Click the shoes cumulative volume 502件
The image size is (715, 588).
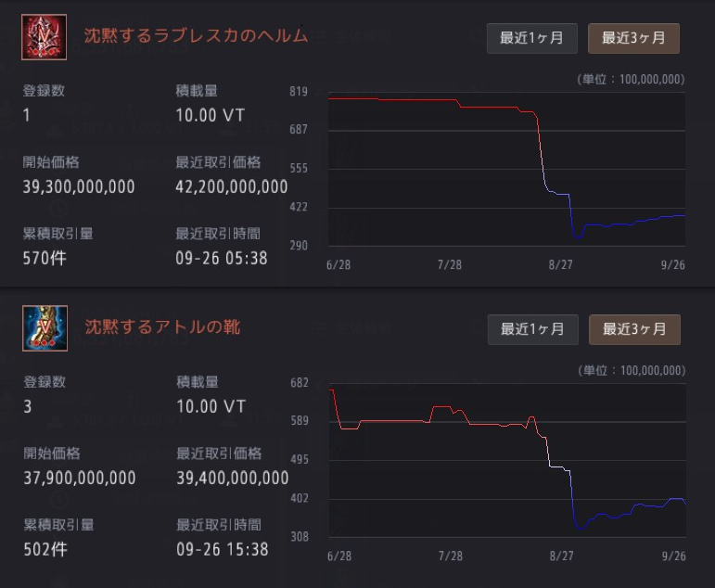[45, 549]
